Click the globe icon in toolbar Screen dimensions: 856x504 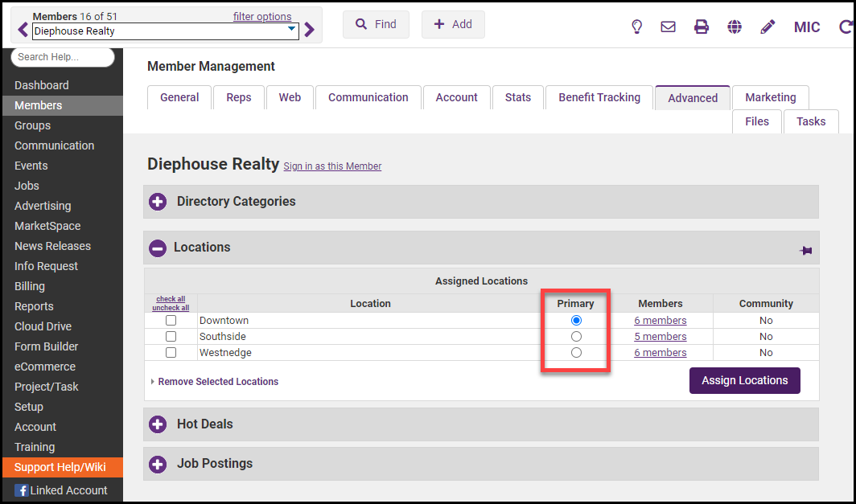click(735, 27)
